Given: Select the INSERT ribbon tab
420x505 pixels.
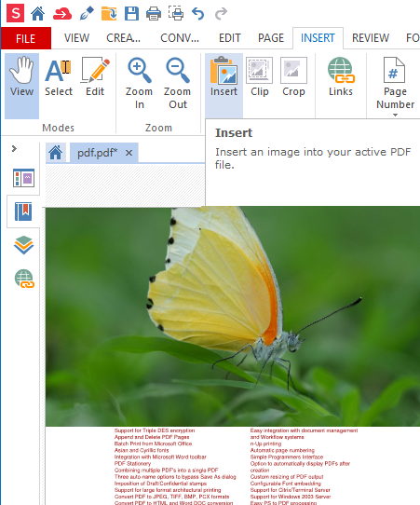Looking at the screenshot, I should click(x=318, y=38).
